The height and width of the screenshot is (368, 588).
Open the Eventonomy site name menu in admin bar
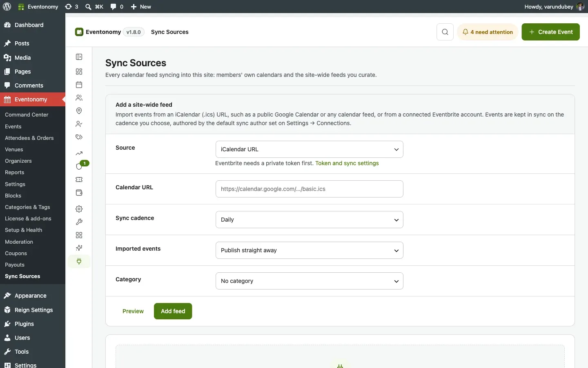pos(38,7)
